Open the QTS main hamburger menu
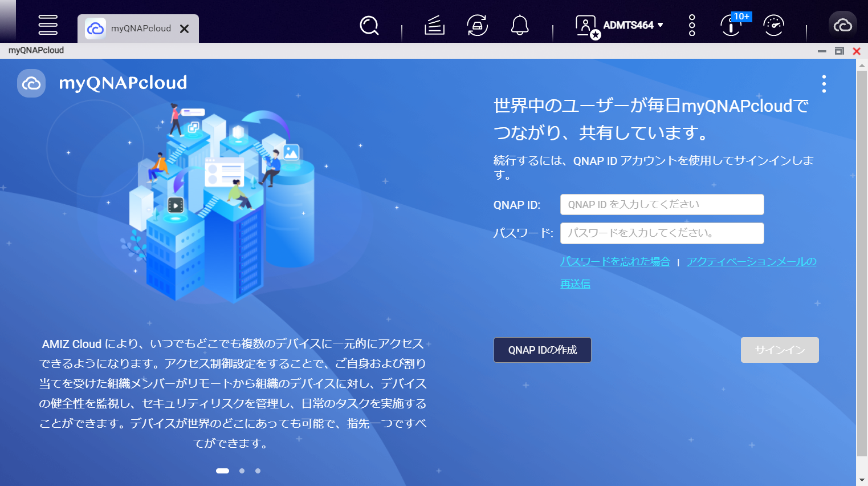 pyautogui.click(x=48, y=25)
